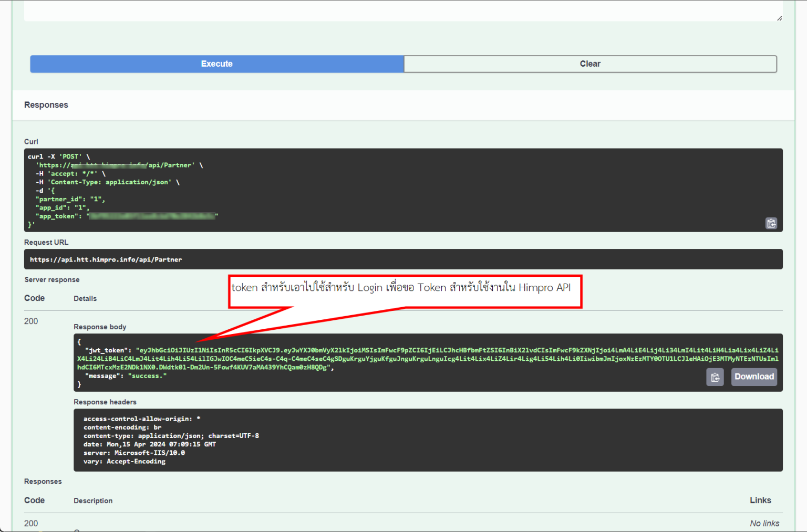
Task: Click the Download button for response body
Action: tap(754, 377)
